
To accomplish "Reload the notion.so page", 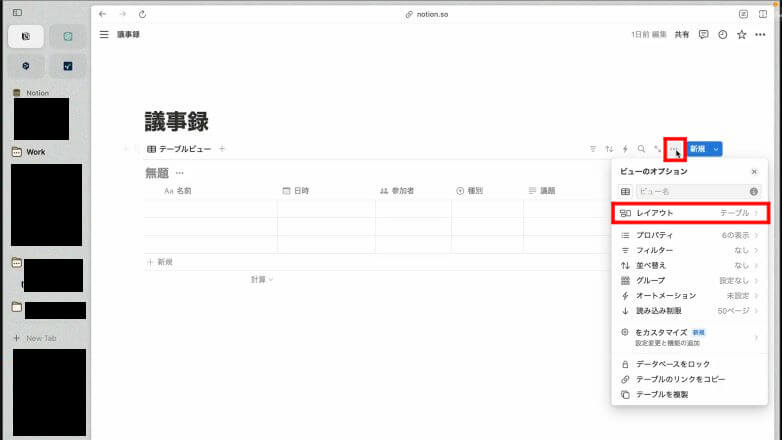I will coord(142,14).
